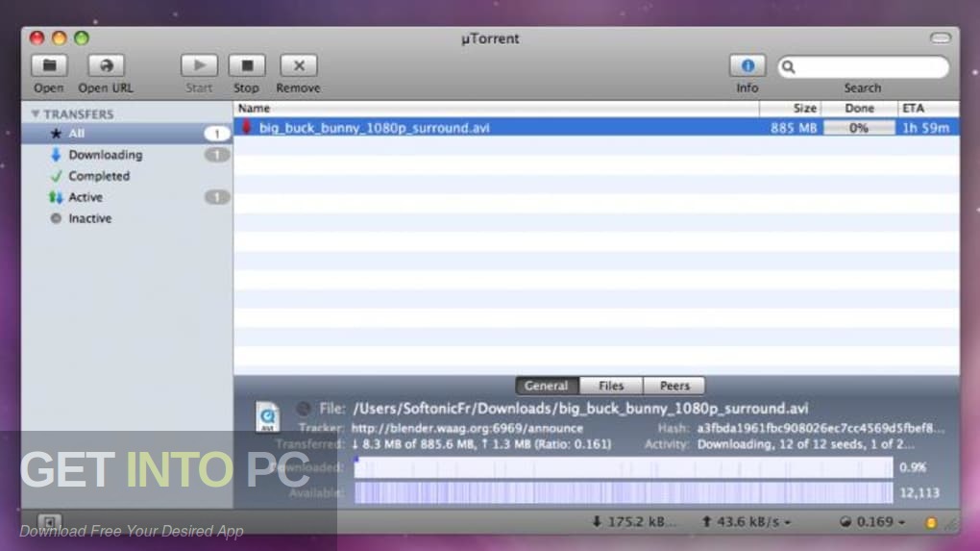
Task: Remove the selected torrent with X icon
Action: (298, 65)
